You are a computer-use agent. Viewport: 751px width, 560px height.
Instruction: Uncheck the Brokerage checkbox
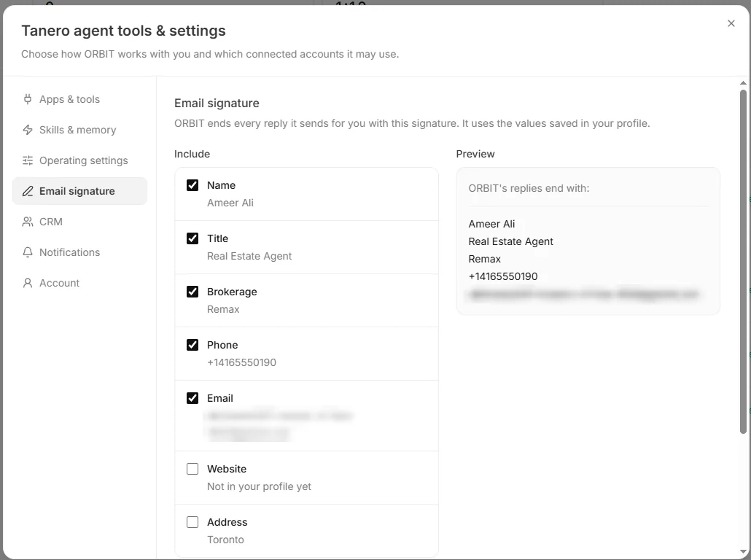coord(192,292)
